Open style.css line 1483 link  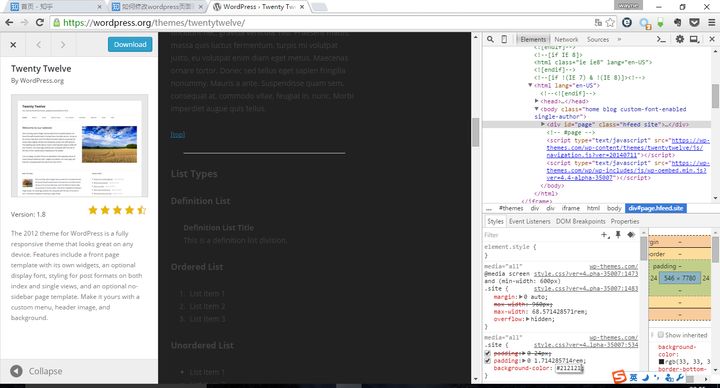point(586,288)
